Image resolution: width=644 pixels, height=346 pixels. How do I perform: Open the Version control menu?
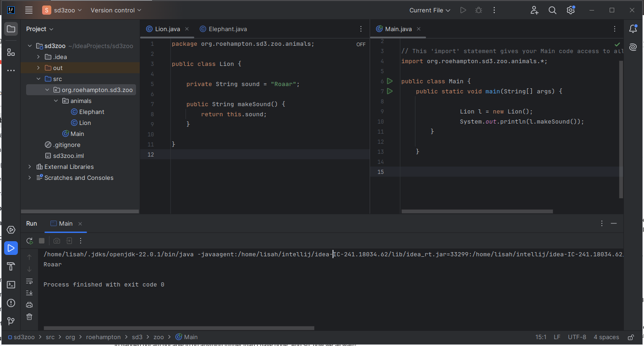[115, 10]
